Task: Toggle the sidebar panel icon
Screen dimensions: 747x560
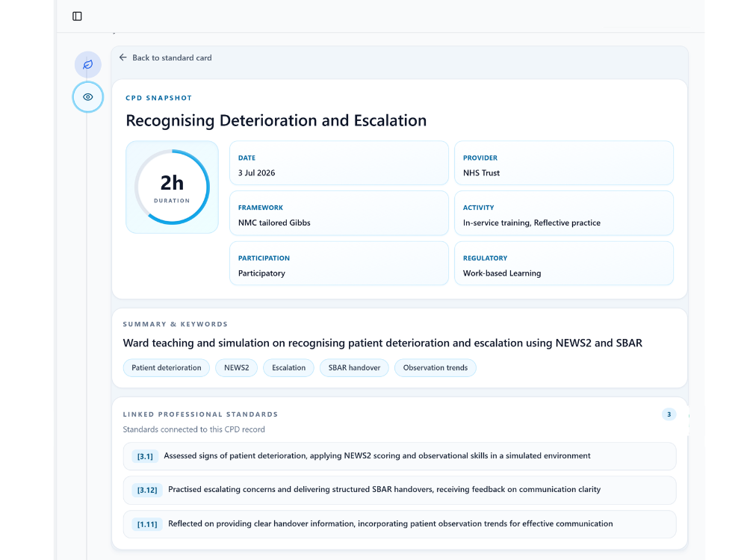Action: click(x=77, y=16)
